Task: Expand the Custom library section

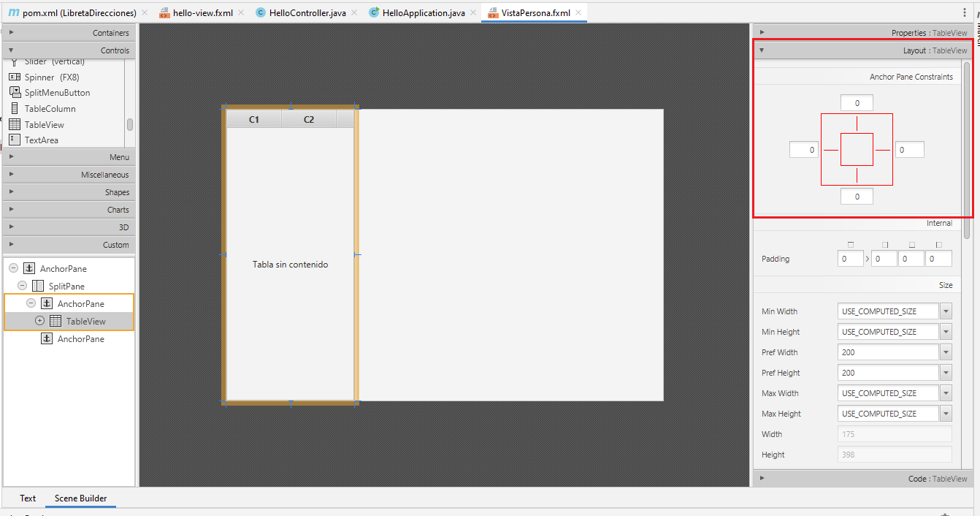Action: coord(68,245)
